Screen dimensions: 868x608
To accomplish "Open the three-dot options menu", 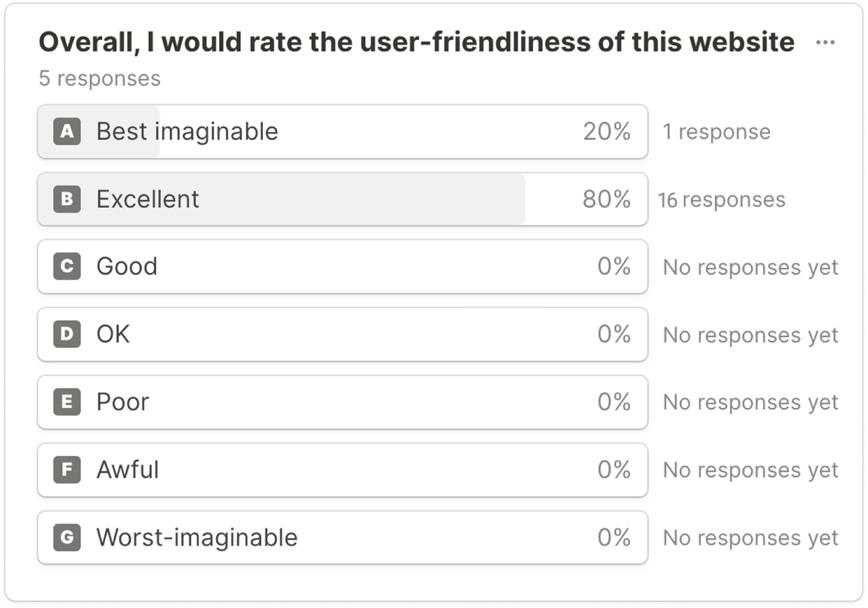I will click(x=825, y=42).
